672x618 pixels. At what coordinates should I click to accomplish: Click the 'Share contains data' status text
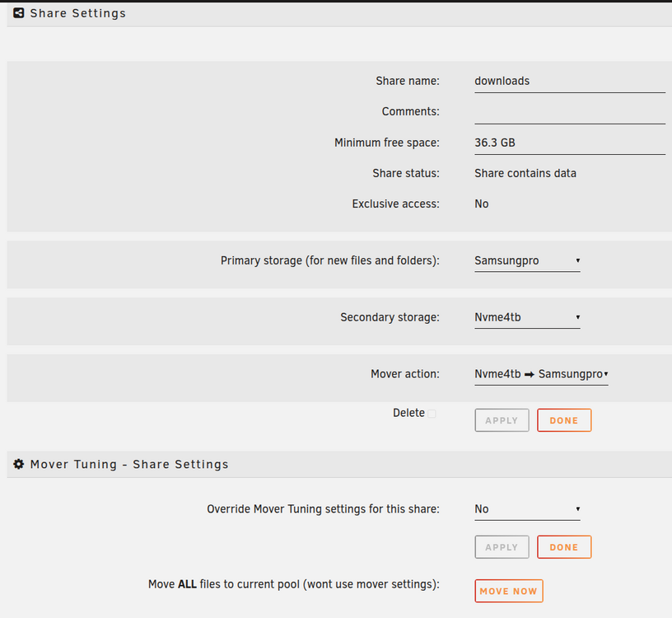(x=525, y=173)
